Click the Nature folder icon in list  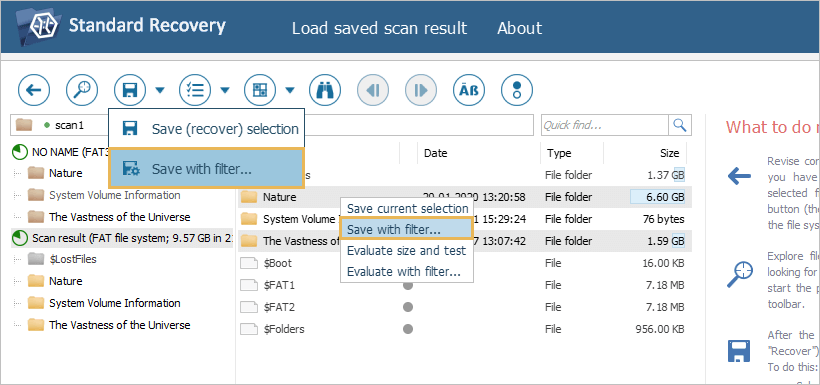click(x=249, y=197)
